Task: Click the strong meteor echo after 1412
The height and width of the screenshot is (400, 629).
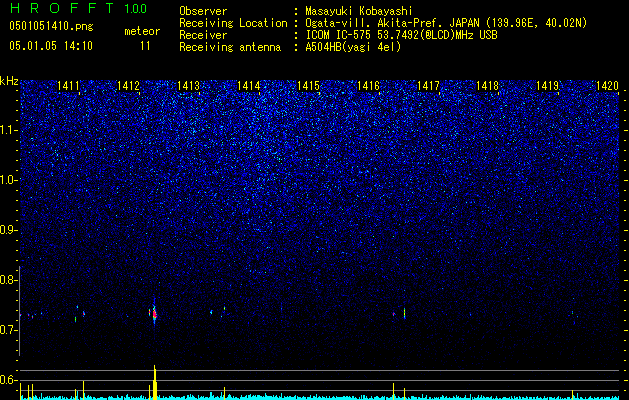Action: tap(154, 313)
